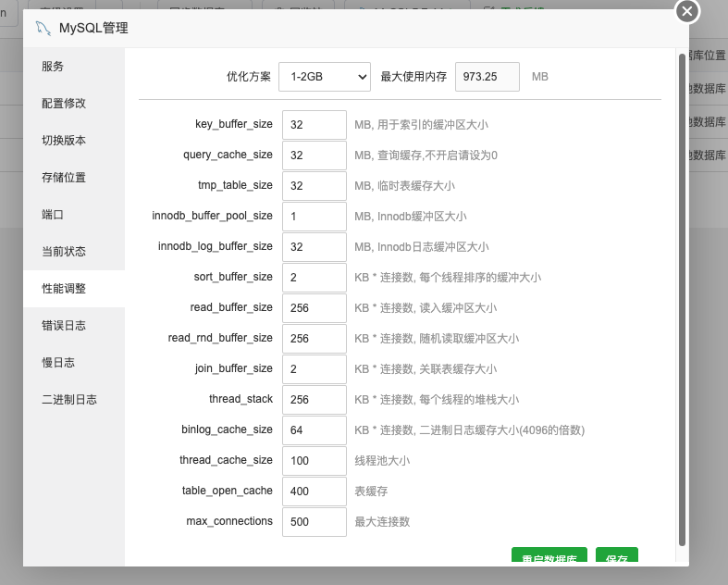Switch to 慢日志 tab
This screenshot has width=728, height=585.
(x=74, y=363)
